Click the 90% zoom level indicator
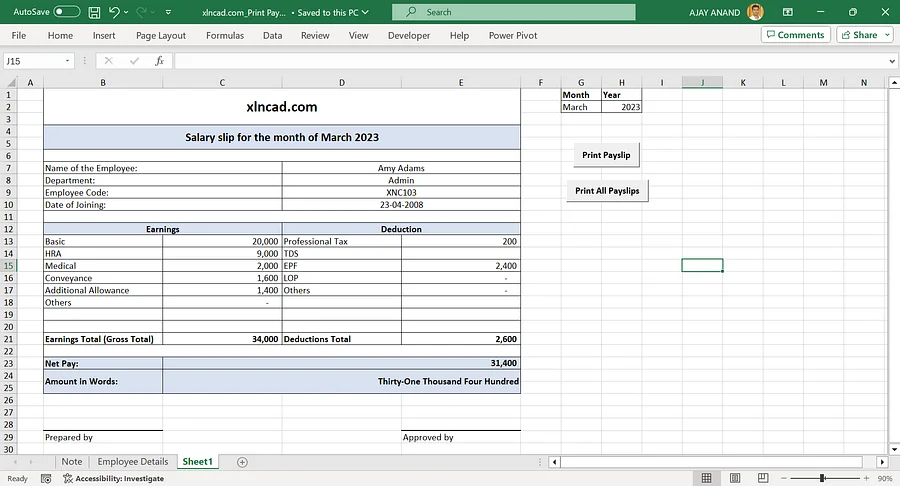Image resolution: width=900 pixels, height=486 pixels. [885, 479]
